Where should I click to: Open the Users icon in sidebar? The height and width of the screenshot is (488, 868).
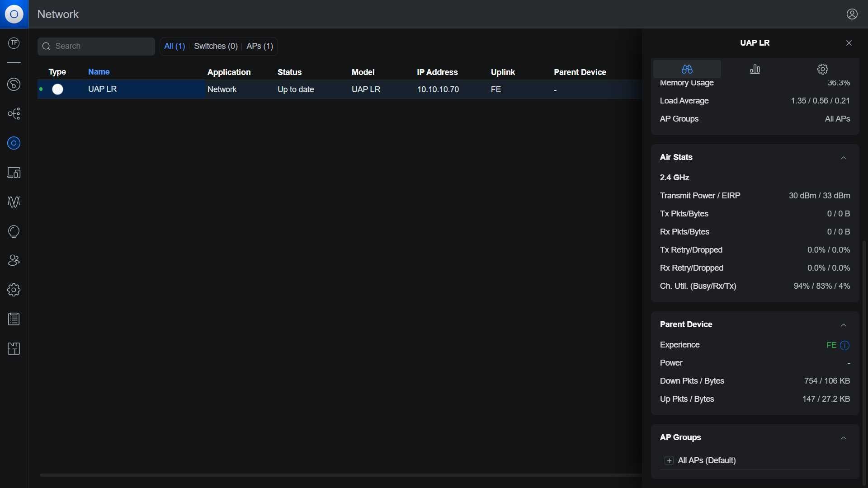tap(14, 261)
